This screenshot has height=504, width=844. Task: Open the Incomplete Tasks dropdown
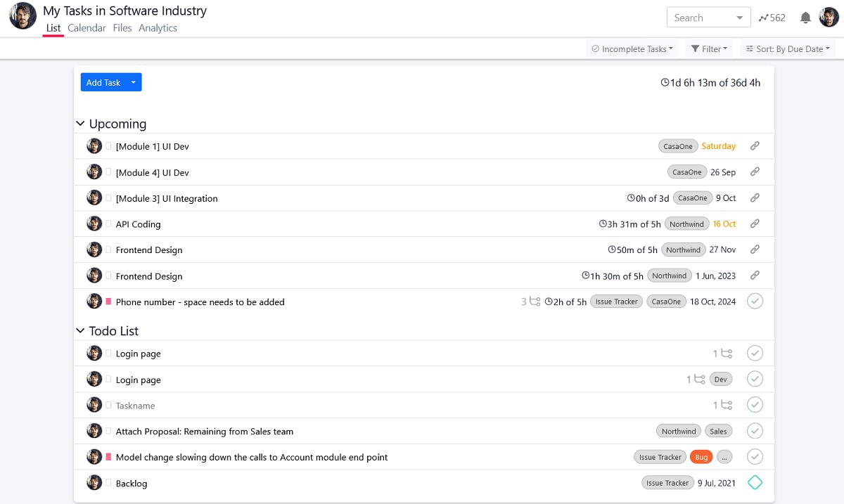point(632,49)
